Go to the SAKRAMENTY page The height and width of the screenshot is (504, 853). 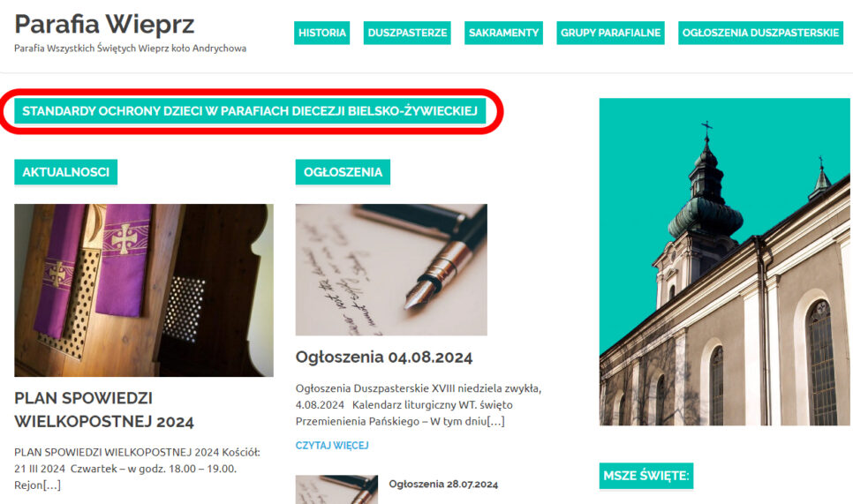click(x=503, y=33)
